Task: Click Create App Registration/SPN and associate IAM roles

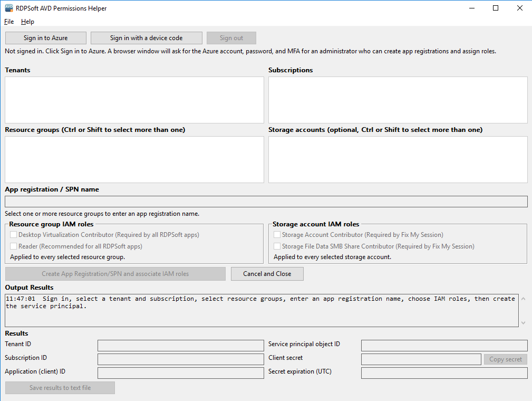Action: tap(115, 274)
